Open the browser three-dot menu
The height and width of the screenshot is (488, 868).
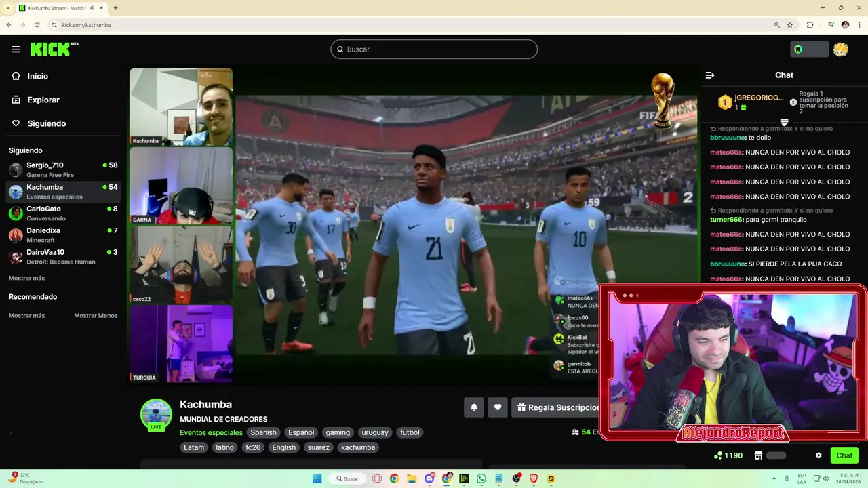[x=859, y=25]
